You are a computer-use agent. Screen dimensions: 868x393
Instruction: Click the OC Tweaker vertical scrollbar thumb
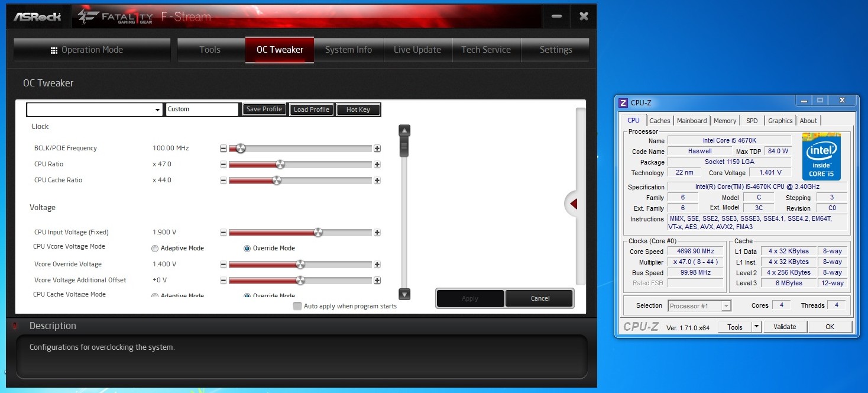coord(404,147)
